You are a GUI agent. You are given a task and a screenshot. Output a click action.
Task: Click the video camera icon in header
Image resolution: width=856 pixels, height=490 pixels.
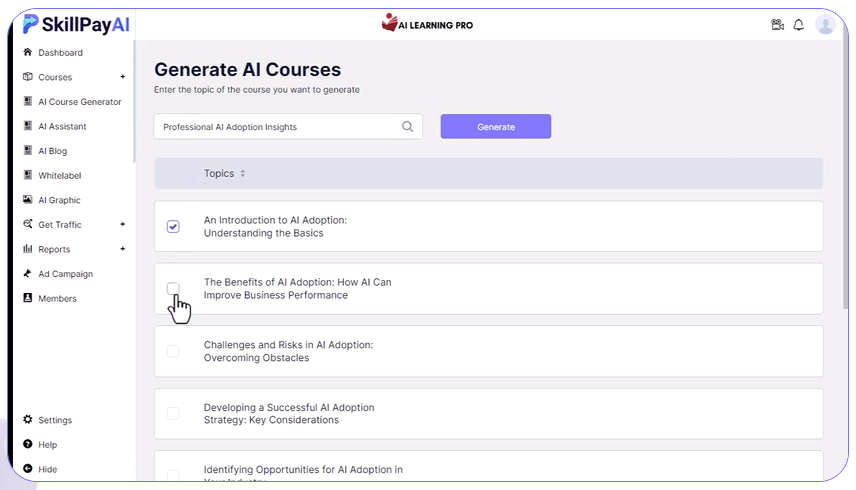pyautogui.click(x=777, y=25)
